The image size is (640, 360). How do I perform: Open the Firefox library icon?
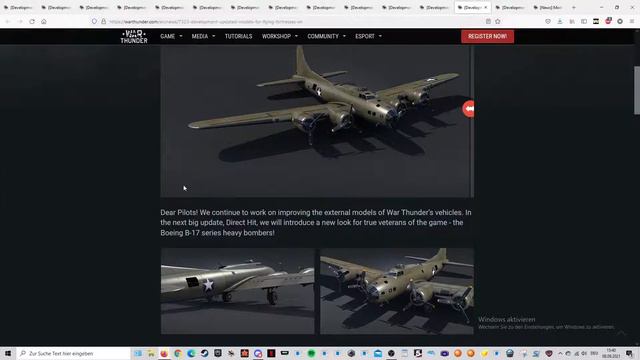click(572, 21)
